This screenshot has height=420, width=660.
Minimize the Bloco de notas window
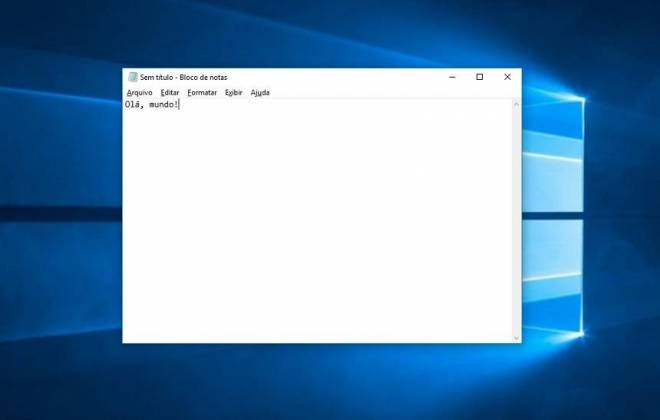click(452, 77)
